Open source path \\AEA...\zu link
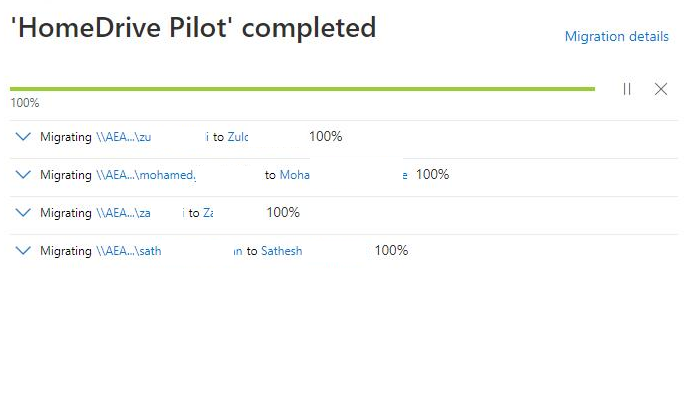Viewport: 695px width, 395px height. point(124,137)
